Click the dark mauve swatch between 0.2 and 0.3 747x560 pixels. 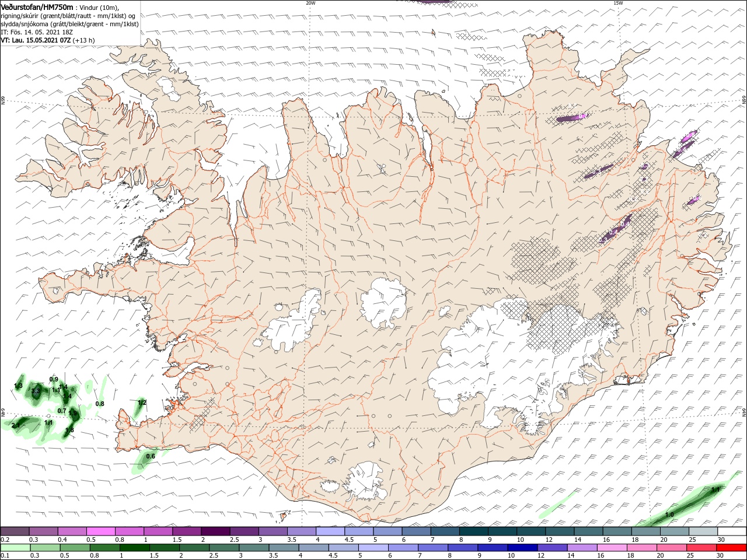click(15, 531)
